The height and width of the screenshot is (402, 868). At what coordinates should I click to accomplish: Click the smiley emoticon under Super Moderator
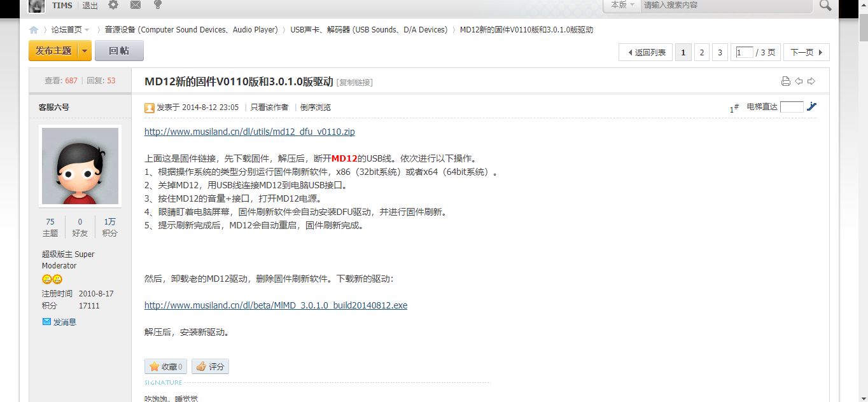[46, 279]
